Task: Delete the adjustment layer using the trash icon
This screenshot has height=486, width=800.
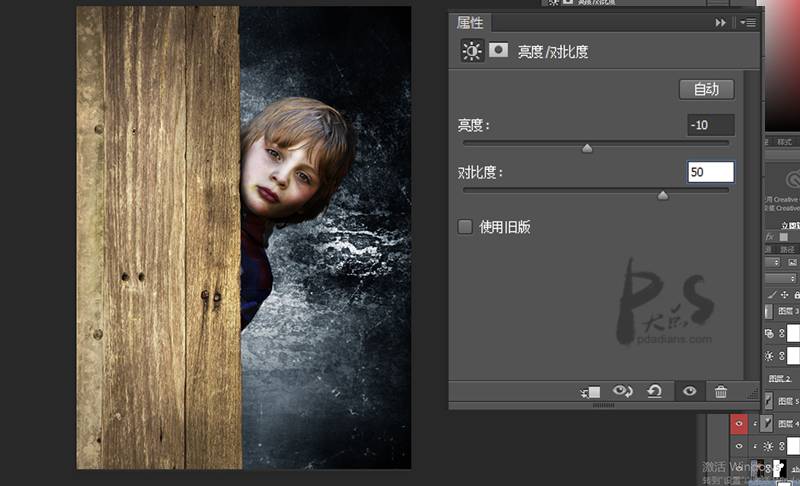Action: [x=720, y=391]
